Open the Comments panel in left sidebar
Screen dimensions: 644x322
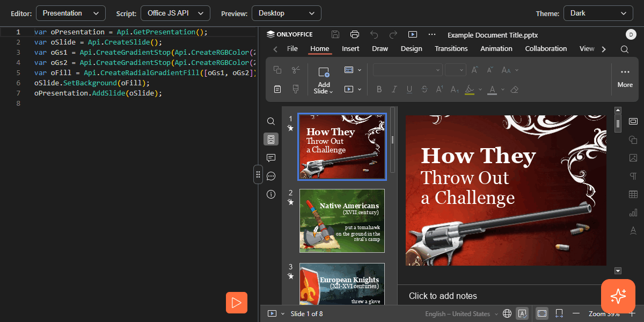point(271,158)
